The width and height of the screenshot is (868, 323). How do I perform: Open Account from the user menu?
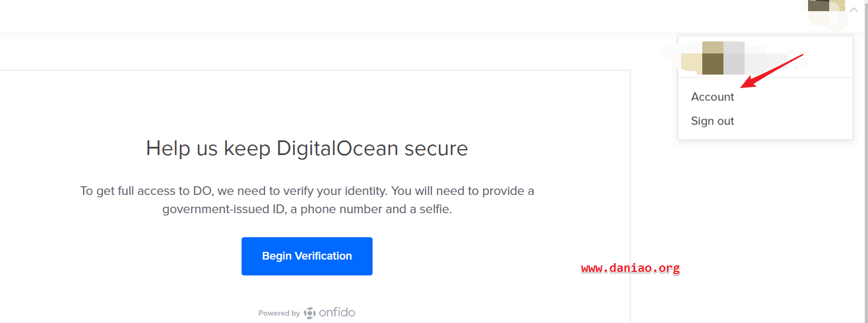[712, 97]
